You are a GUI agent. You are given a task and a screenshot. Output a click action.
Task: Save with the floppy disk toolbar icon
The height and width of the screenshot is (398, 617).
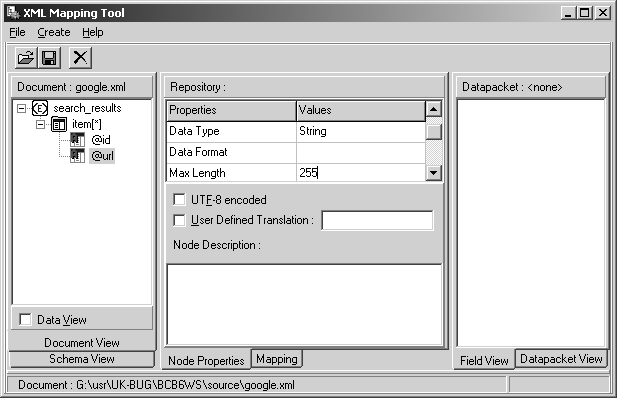click(49, 58)
